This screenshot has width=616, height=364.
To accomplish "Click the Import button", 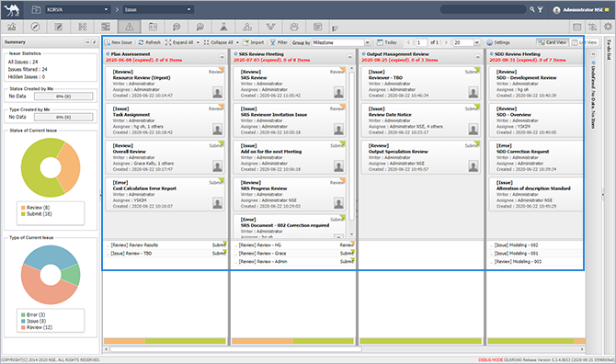I will 254,42.
